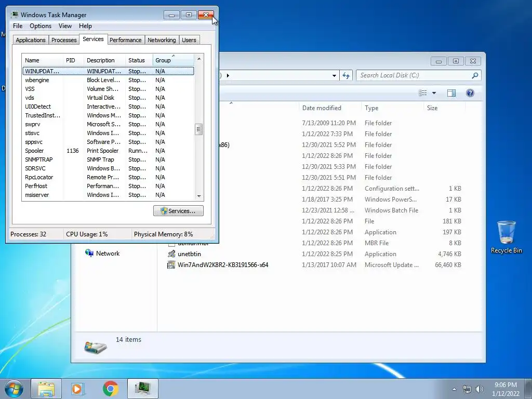The width and height of the screenshot is (532, 399).
Task: Sort services by Name column
Action: tap(43, 60)
